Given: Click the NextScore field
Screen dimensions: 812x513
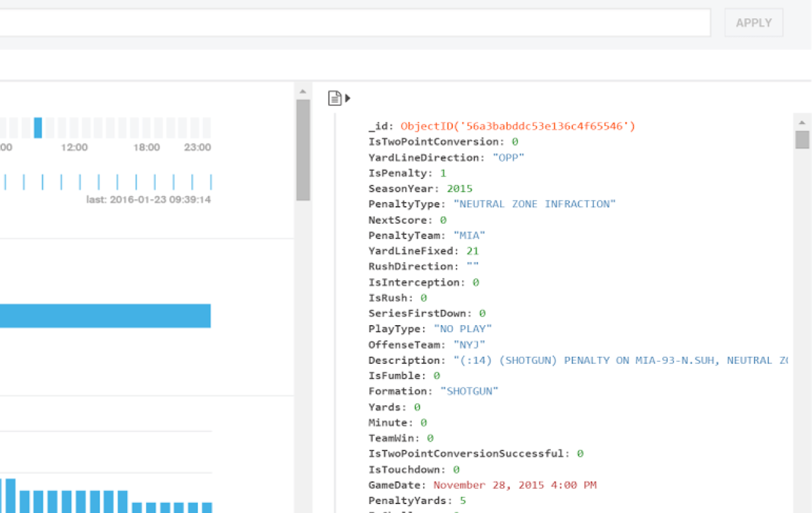Looking at the screenshot, I should pos(407,220).
